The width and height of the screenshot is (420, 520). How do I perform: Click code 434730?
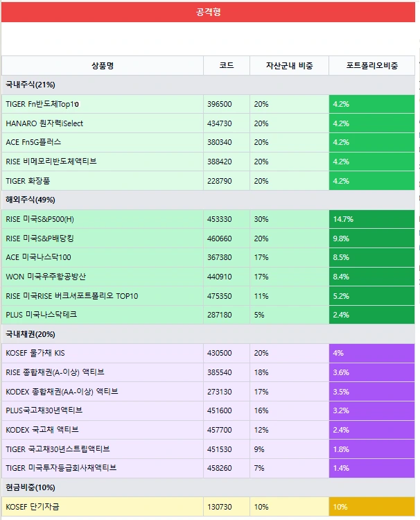click(x=220, y=123)
